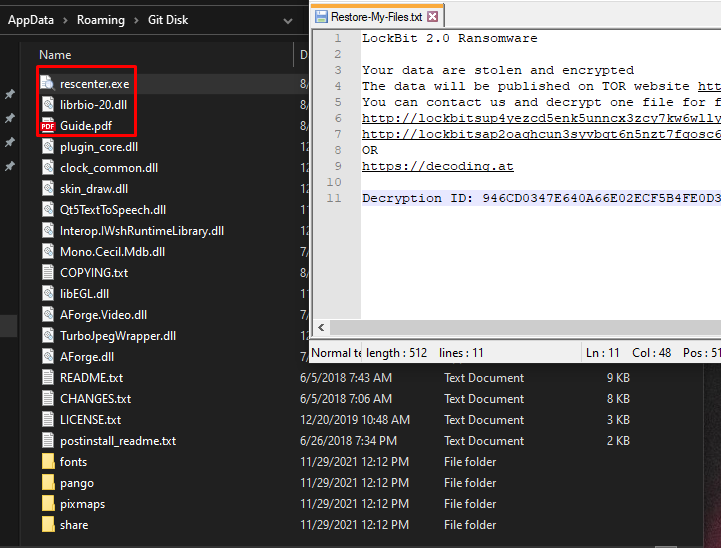Viewport: 721px width, 548px height.
Task: Click the second pinned item pin icon in sidebar
Action: click(x=10, y=118)
